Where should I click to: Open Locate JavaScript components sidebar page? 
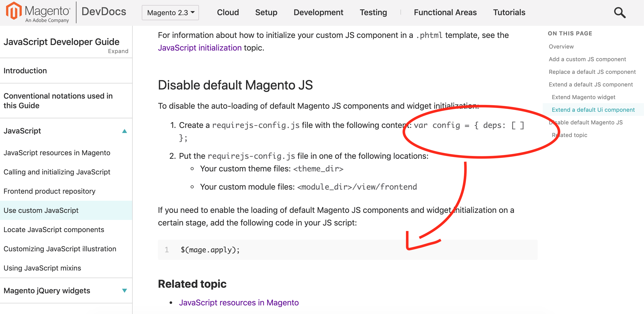(54, 230)
